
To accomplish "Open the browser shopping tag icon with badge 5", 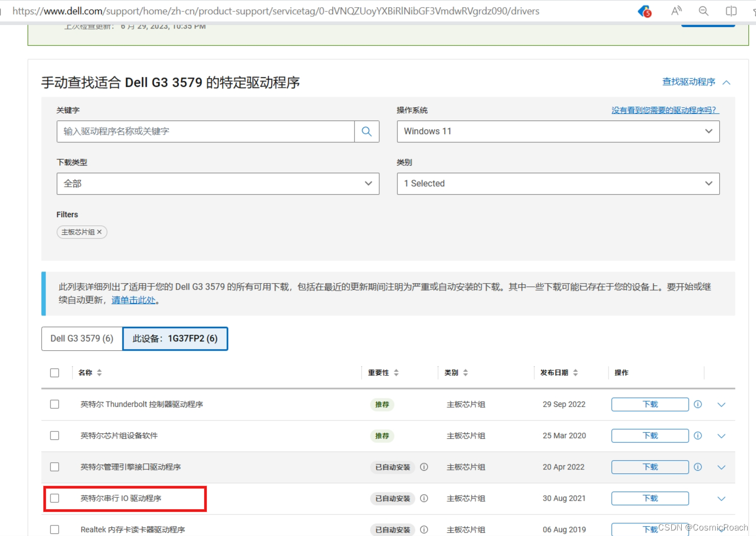I will click(x=644, y=11).
